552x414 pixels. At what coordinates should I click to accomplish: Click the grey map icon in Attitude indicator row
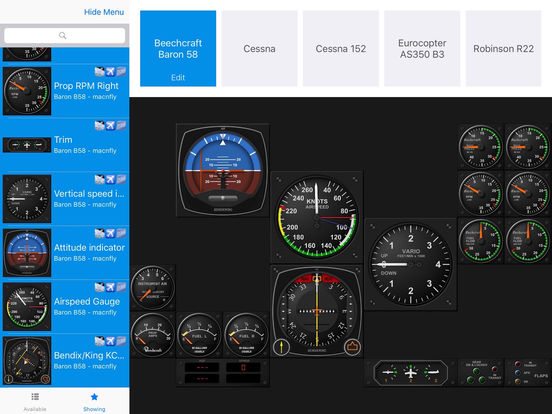tap(121, 233)
